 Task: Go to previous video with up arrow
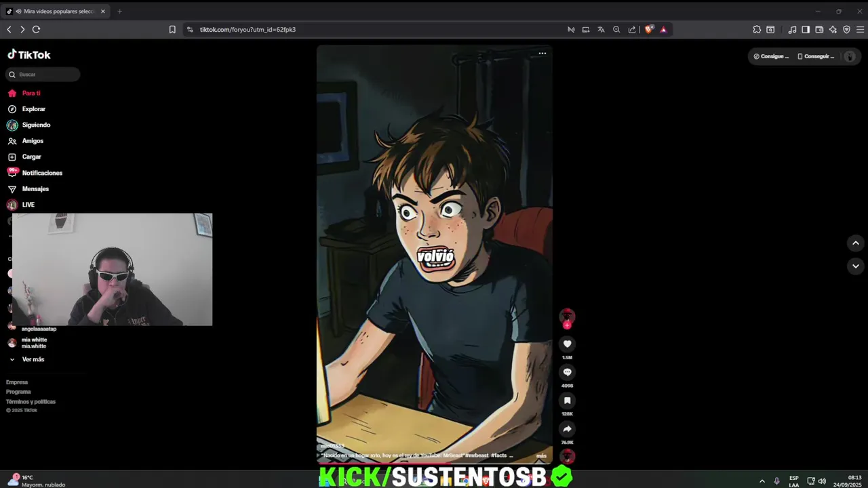(855, 243)
